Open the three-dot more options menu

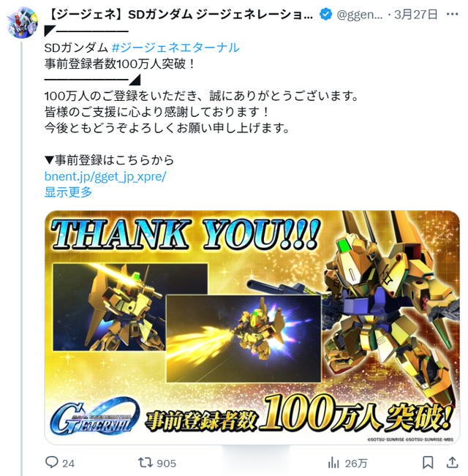(452, 14)
